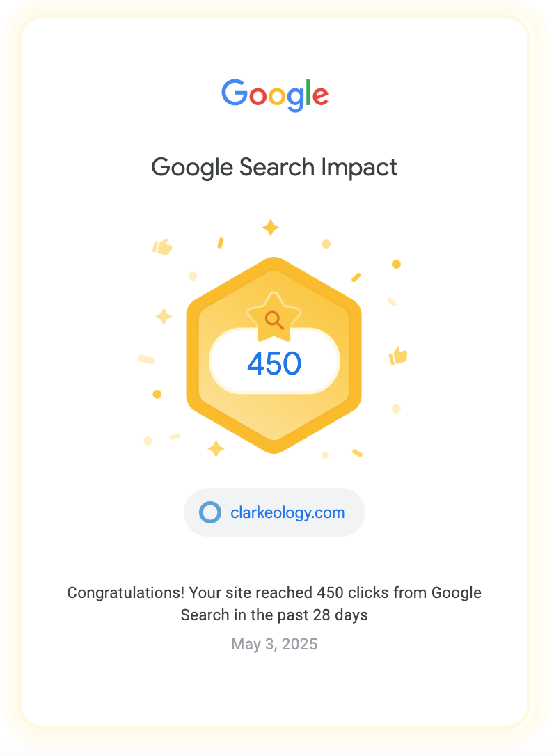Click the sparkle star below the badge
The height and width of the screenshot is (756, 554).
click(216, 448)
